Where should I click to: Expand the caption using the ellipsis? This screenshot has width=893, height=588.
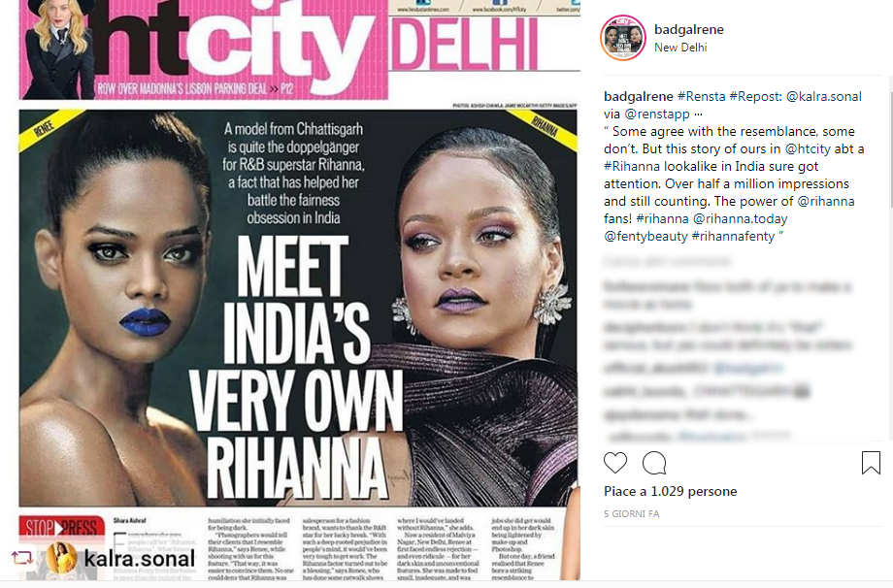[x=699, y=114]
